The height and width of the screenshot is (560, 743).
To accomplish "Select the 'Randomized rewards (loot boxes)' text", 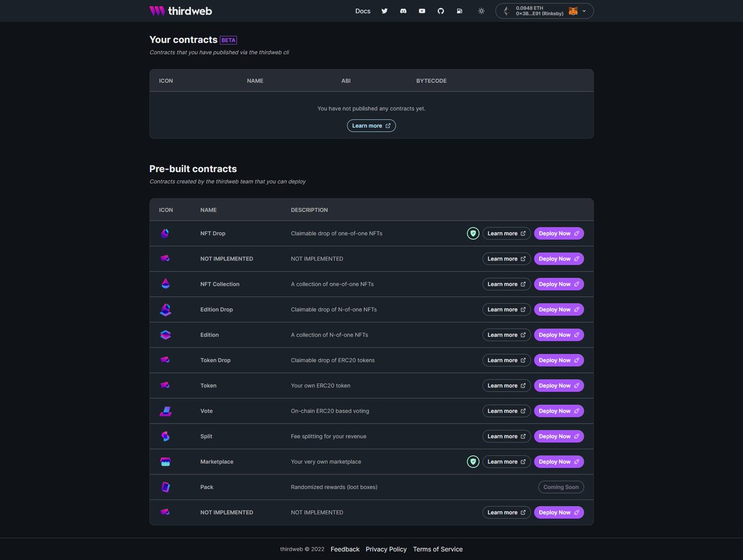I will tap(334, 487).
